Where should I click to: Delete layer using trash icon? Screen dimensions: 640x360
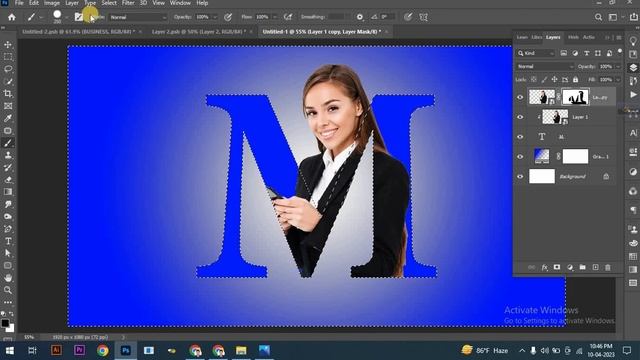[x=608, y=267]
